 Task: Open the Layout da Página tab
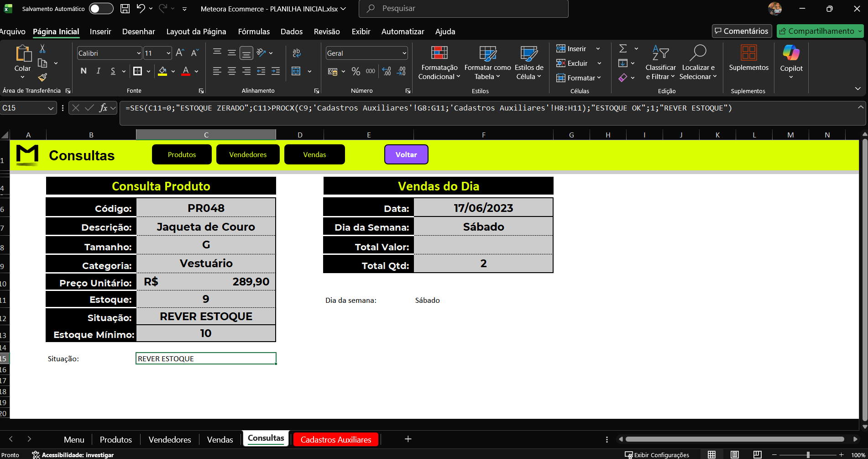(196, 32)
